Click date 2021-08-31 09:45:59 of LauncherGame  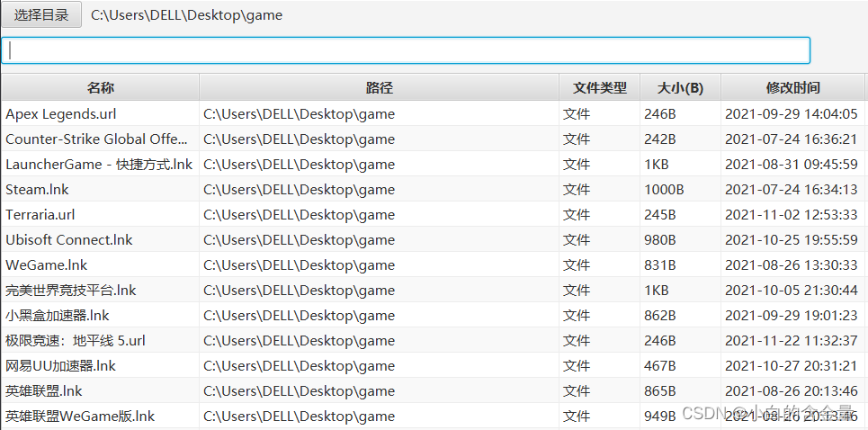point(791,165)
